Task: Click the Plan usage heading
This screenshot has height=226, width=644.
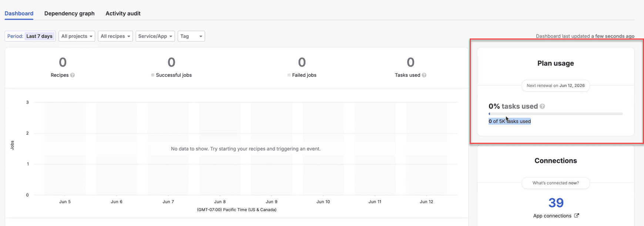Action: [556, 63]
